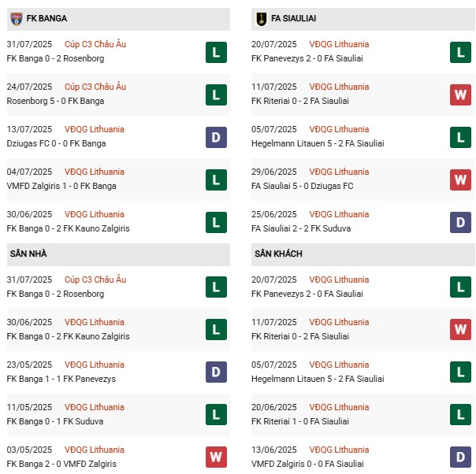Click the L badge for Rosenborg 5-0 Banga
Screen dimensions: 476x474
[x=215, y=94]
